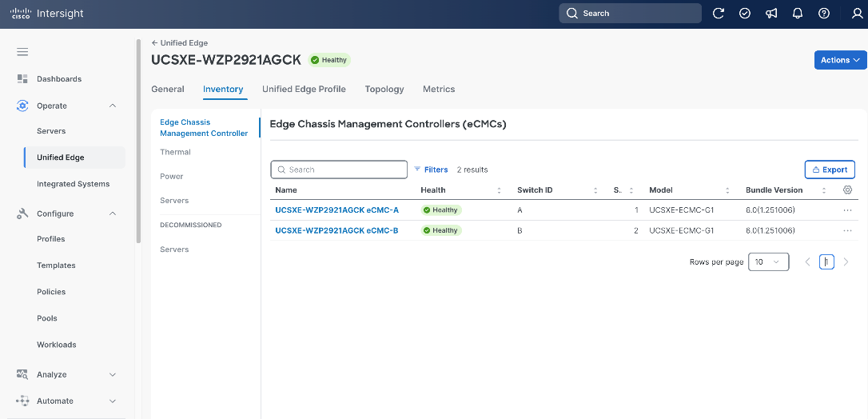Sort by Switch ID column arrows
This screenshot has height=419, width=868.
(595, 190)
